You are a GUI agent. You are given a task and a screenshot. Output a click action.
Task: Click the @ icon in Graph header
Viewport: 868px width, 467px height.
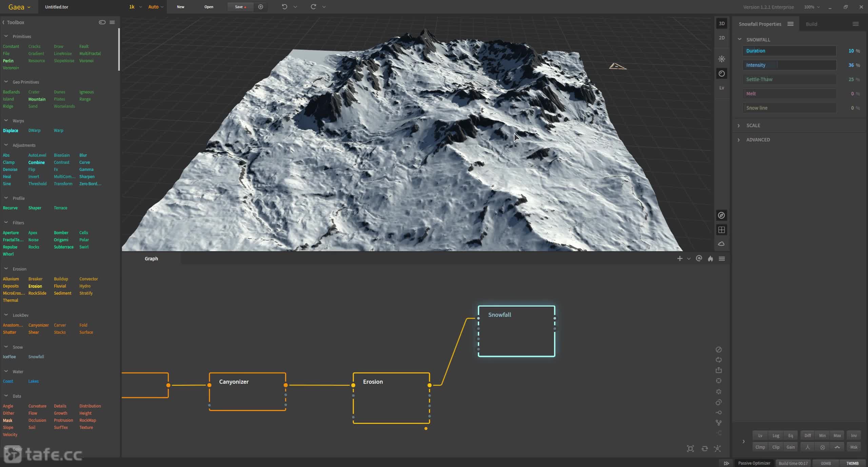tap(699, 258)
